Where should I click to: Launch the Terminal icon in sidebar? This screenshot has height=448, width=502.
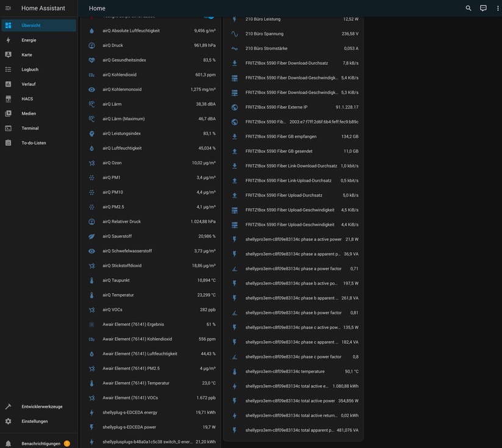(9, 128)
